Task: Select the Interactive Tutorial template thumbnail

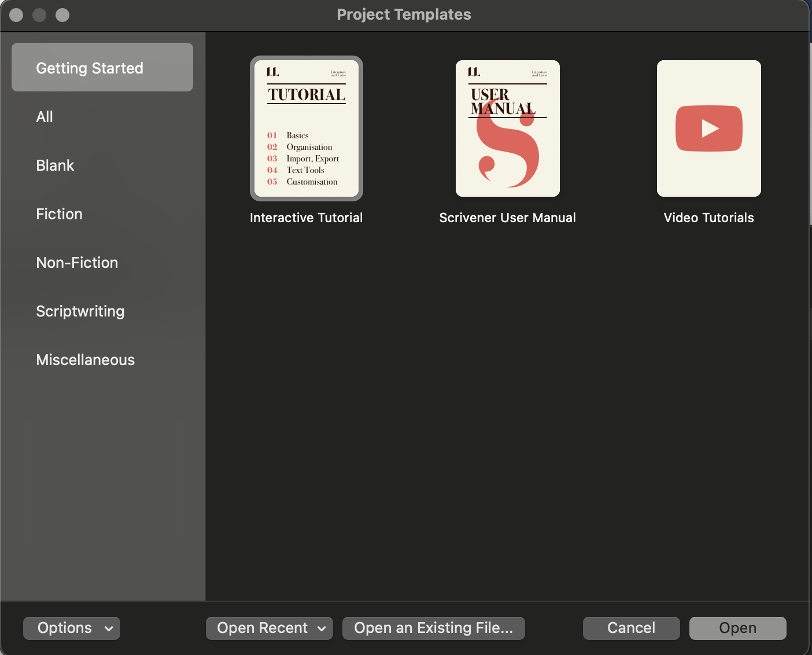Action: (x=307, y=128)
